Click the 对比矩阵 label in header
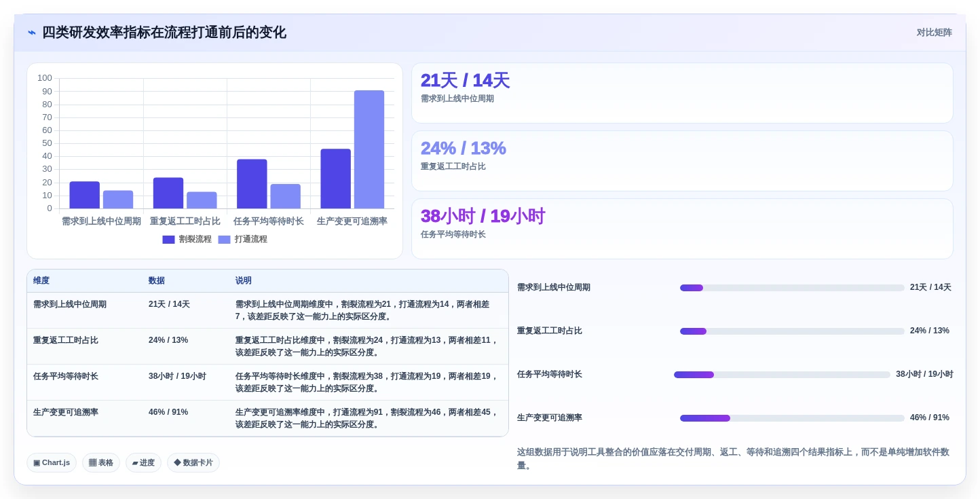 (934, 33)
